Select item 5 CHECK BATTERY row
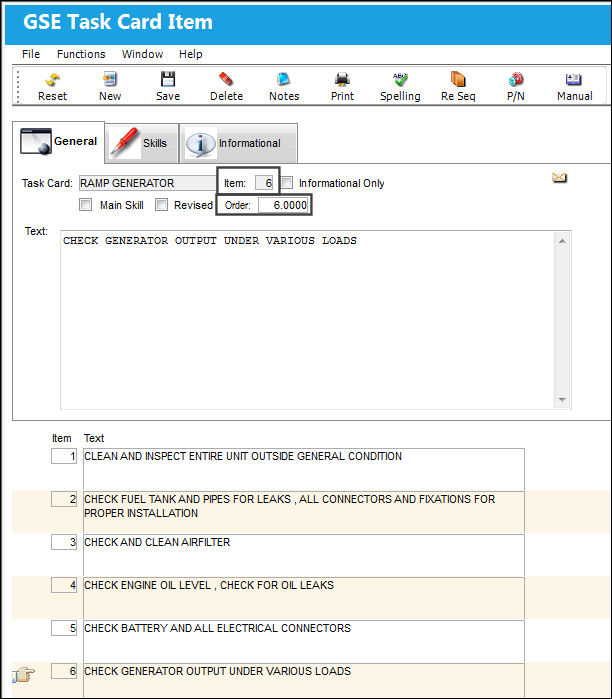The width and height of the screenshot is (612, 699). 304,641
